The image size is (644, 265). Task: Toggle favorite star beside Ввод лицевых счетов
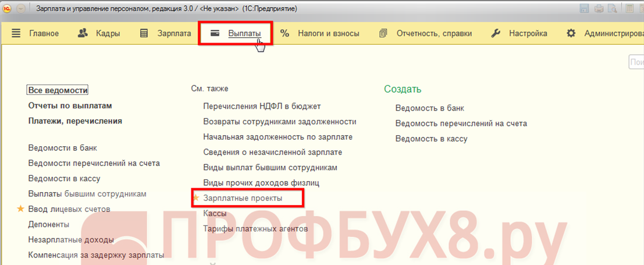20,209
